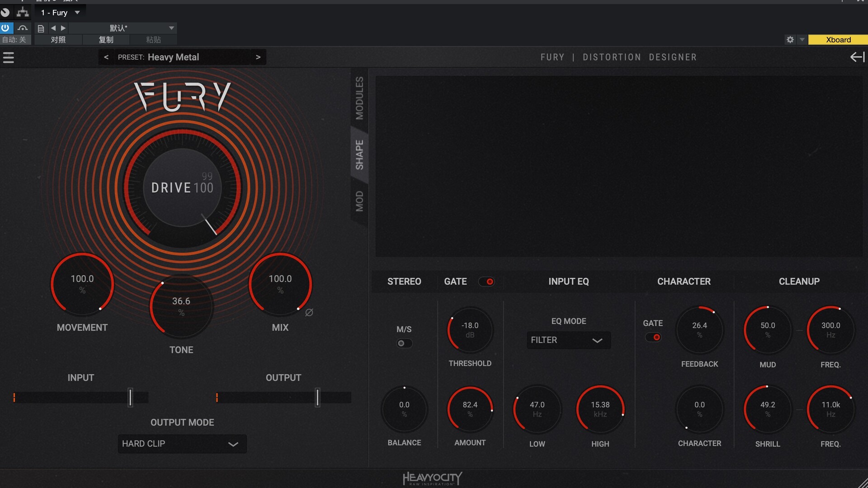The image size is (868, 488).
Task: Open the hamburger menu in Fury
Action: click(9, 57)
